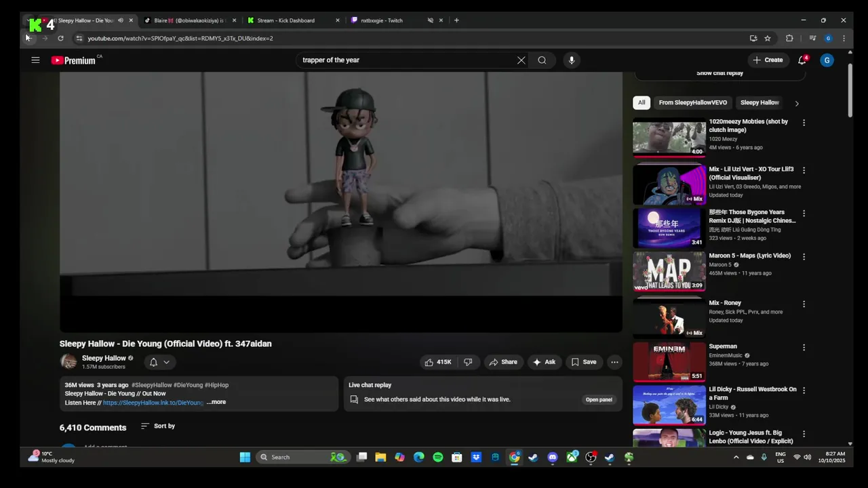Open options for Those Bygone Years remix

804,213
